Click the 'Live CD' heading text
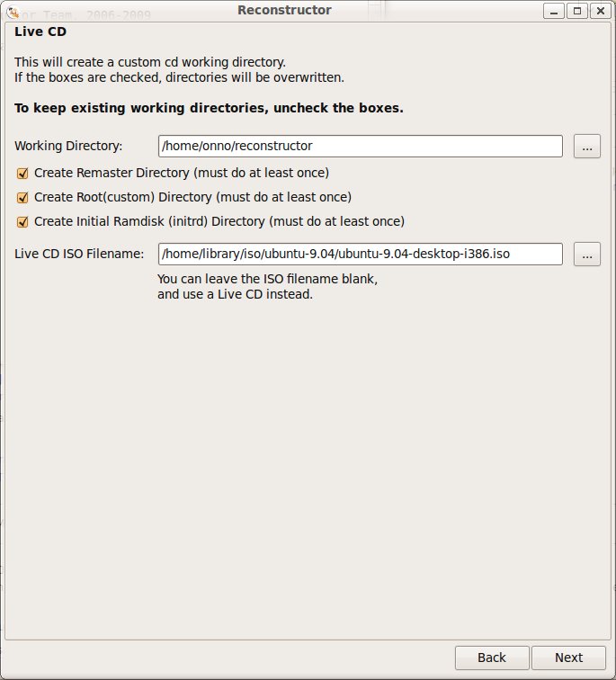The height and width of the screenshot is (680, 616). (40, 31)
